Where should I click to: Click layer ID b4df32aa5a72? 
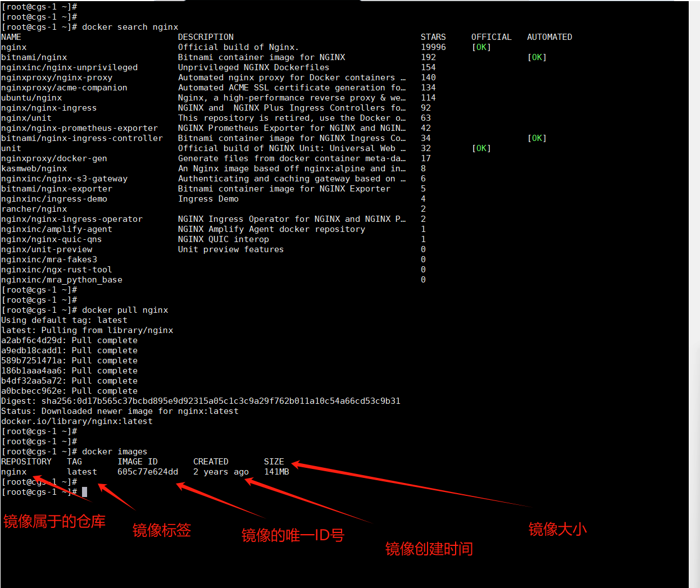coord(31,381)
